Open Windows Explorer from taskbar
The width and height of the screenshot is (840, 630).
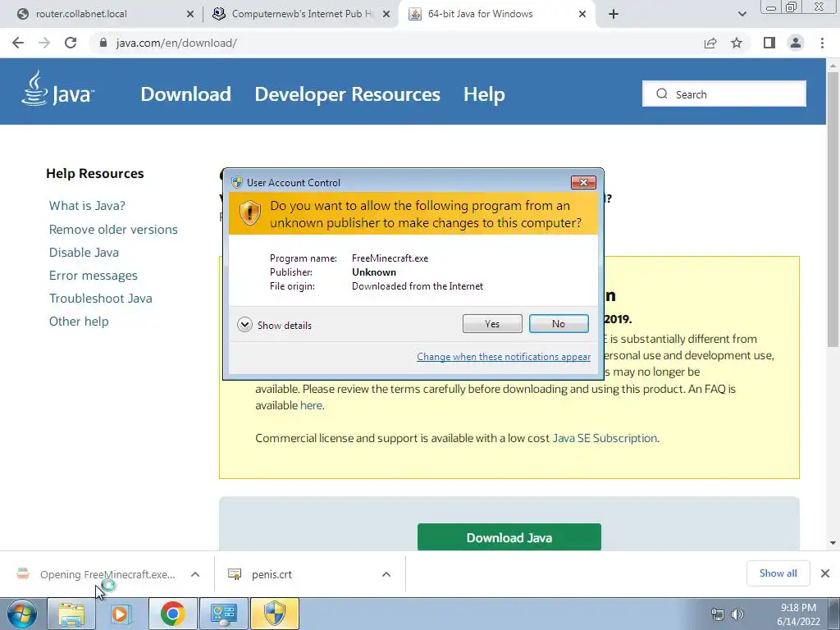[71, 614]
